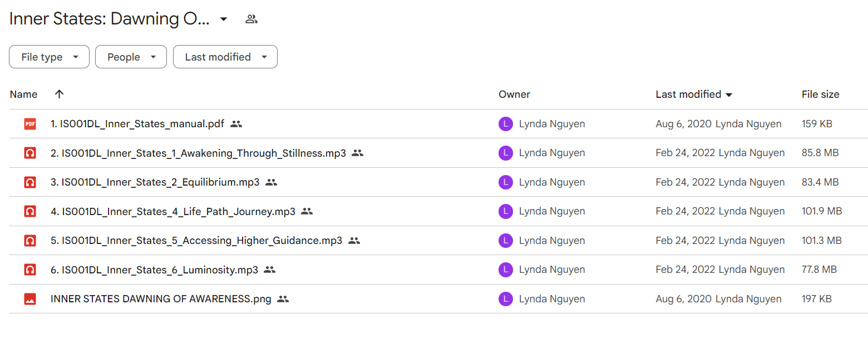Click owner avatar in Life_Path_Journey row

pyautogui.click(x=505, y=211)
